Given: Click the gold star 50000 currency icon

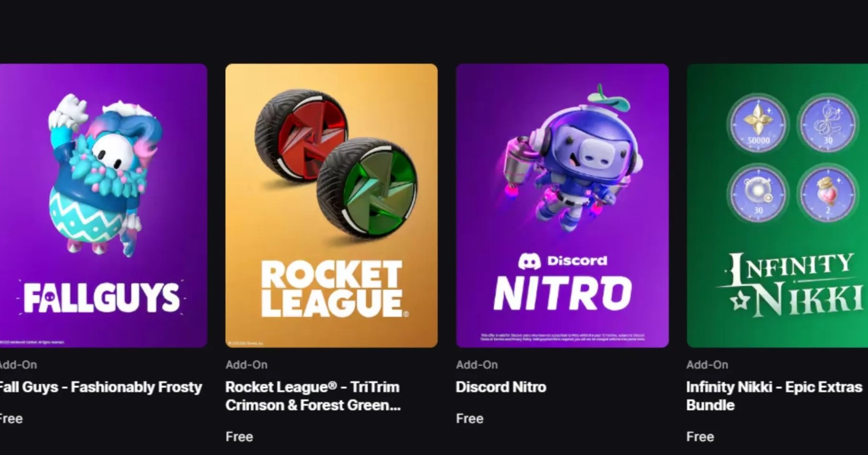Looking at the screenshot, I should click(758, 124).
